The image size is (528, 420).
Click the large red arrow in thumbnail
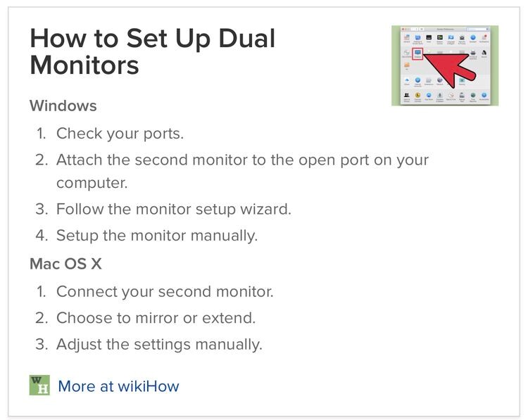point(448,70)
